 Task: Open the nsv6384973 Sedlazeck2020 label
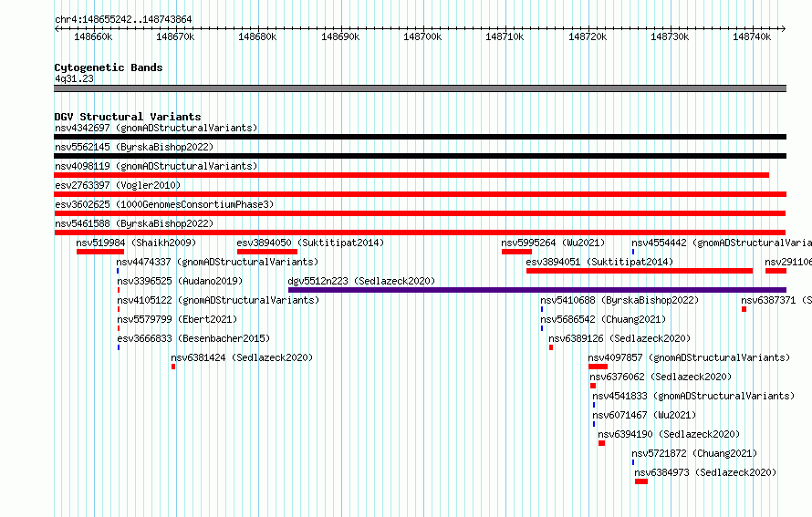tap(705, 472)
